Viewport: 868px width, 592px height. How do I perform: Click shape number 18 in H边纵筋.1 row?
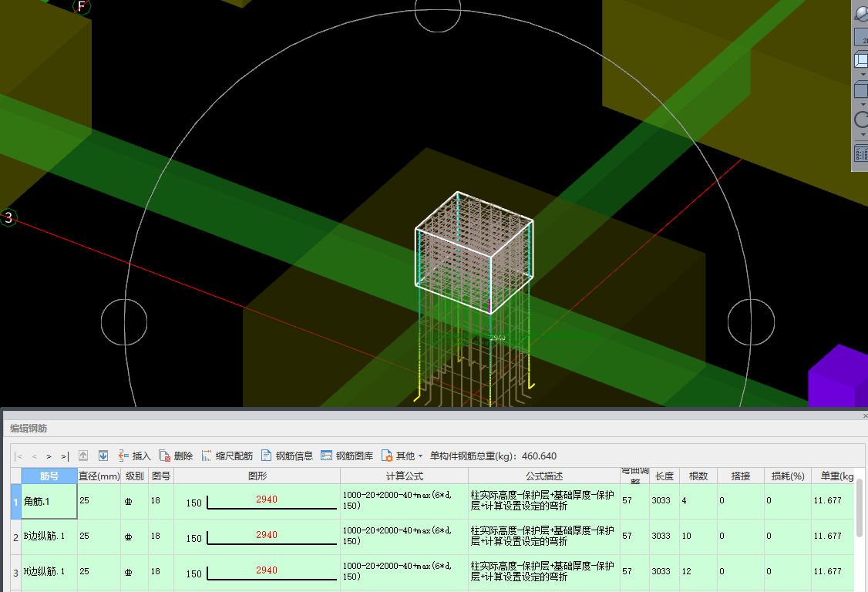[156, 571]
